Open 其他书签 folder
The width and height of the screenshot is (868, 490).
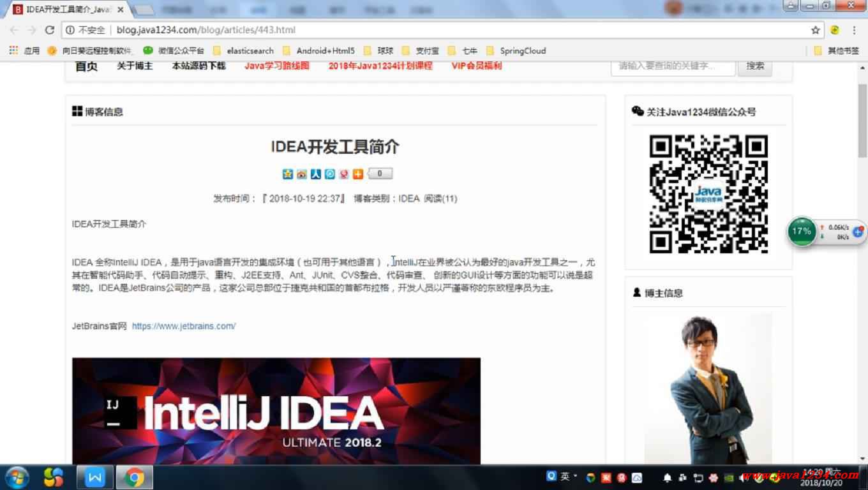coord(837,50)
